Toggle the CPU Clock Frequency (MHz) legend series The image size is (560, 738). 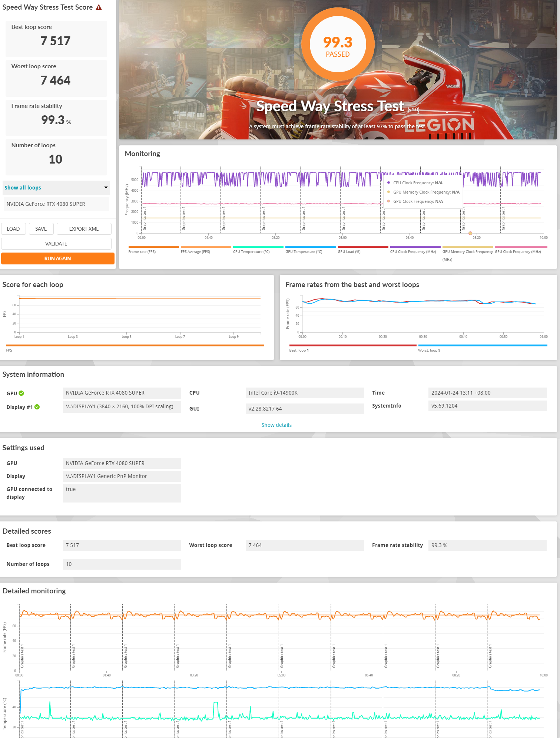click(x=415, y=250)
